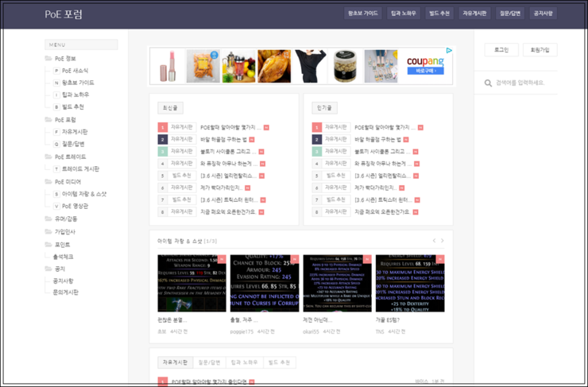
Task: Open the 출혈, 저주 screenshot thumbnail
Action: 265,284
